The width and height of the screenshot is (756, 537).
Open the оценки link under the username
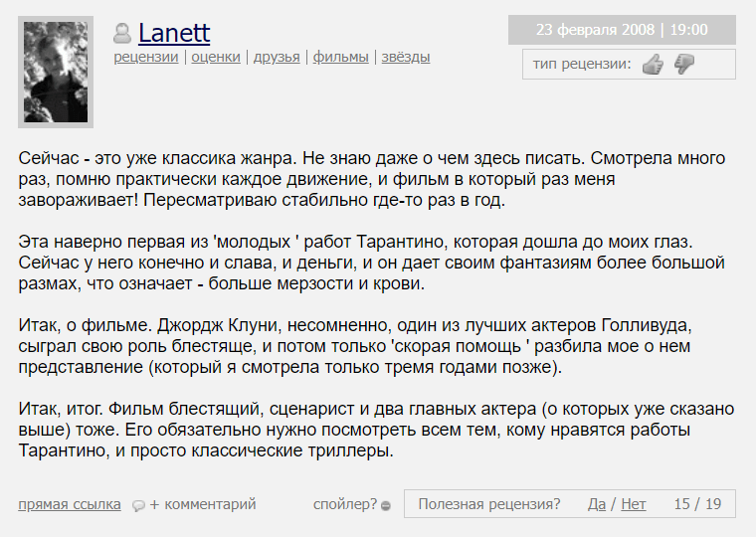pos(216,57)
